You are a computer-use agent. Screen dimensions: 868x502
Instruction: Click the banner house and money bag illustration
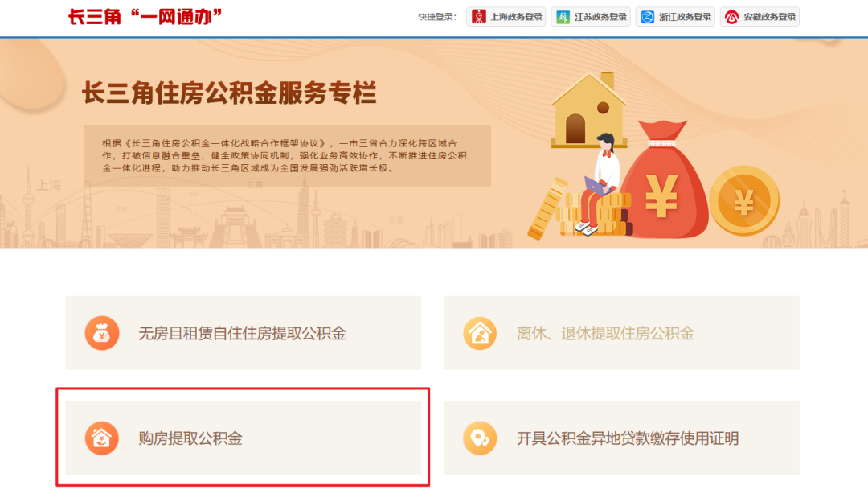click(x=653, y=156)
